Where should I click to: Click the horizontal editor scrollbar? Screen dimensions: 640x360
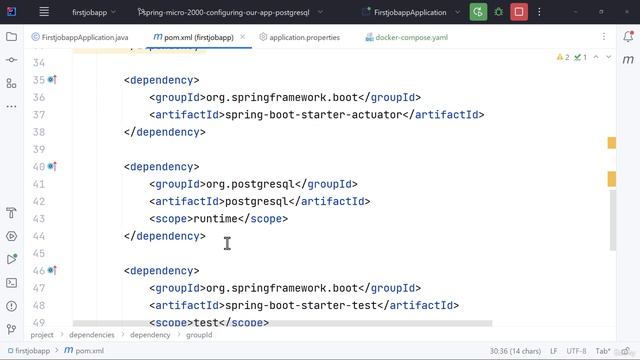point(282,323)
